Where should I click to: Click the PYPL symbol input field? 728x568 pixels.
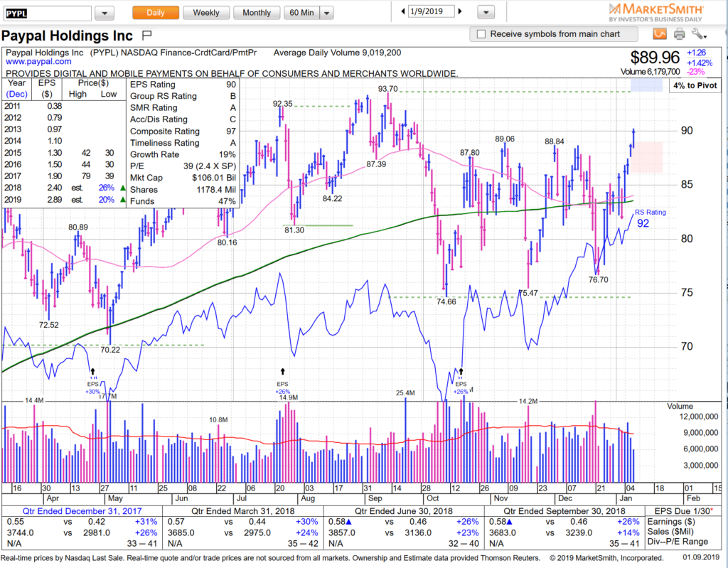point(48,14)
